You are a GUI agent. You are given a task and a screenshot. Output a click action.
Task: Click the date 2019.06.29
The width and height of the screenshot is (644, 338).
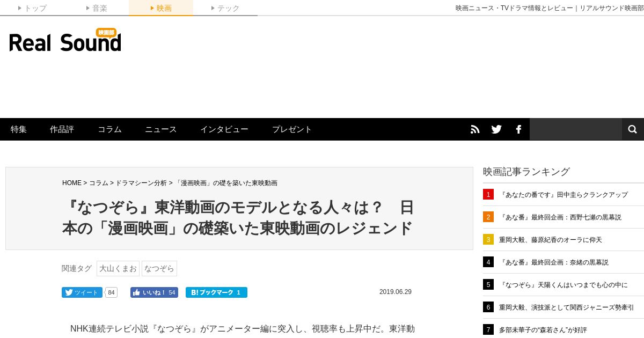pyautogui.click(x=396, y=292)
